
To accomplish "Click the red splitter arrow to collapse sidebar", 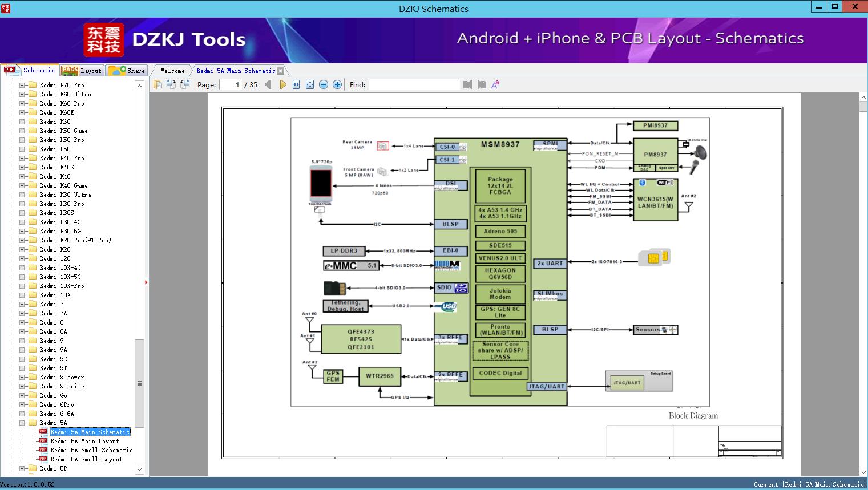I will [146, 282].
